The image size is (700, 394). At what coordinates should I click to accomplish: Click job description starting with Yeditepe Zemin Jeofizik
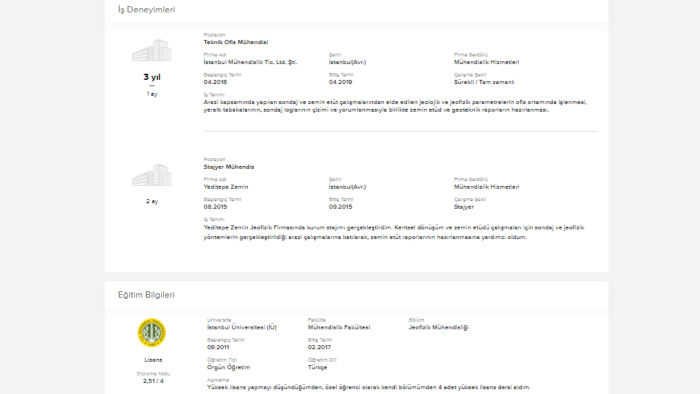point(394,232)
